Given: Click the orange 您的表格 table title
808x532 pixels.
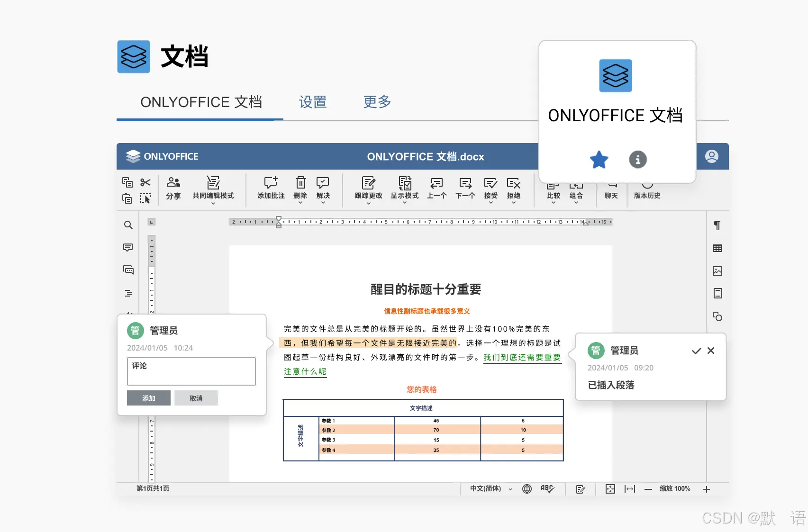Looking at the screenshot, I should [422, 389].
